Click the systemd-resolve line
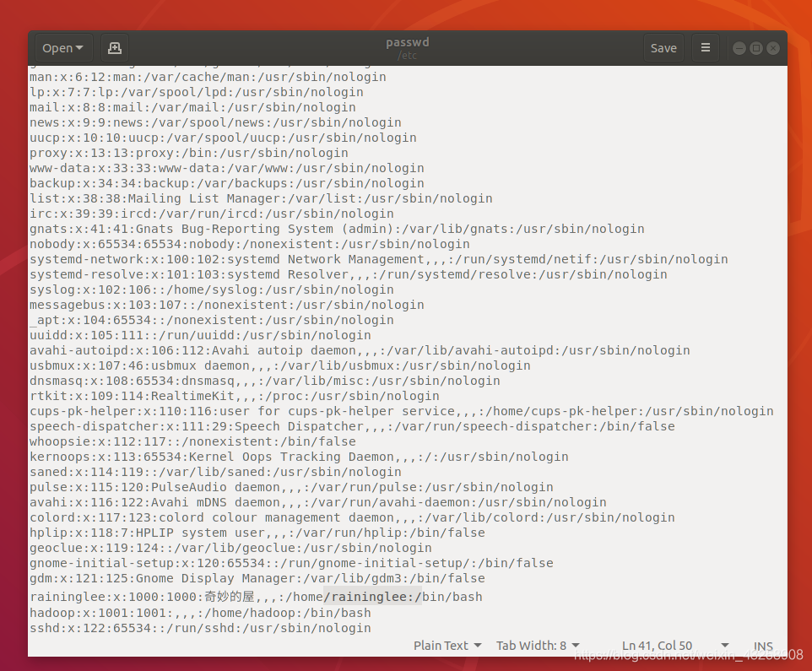The width and height of the screenshot is (812, 671). [349, 274]
